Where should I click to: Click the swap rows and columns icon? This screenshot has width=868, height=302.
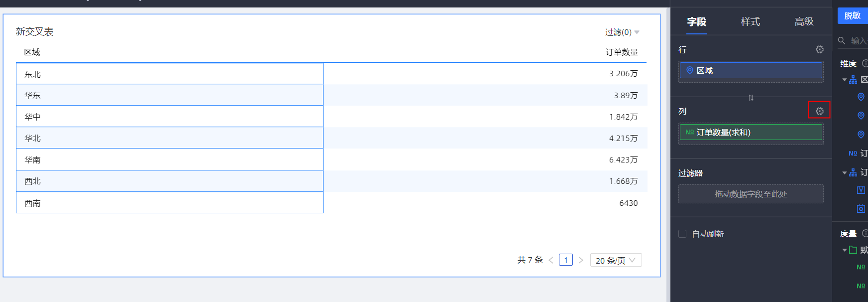tap(751, 98)
